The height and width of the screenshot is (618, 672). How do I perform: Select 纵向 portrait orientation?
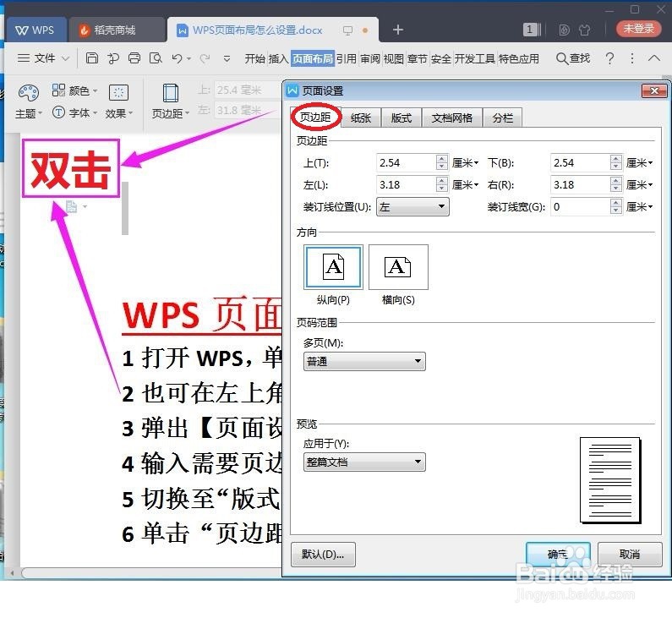click(x=333, y=267)
